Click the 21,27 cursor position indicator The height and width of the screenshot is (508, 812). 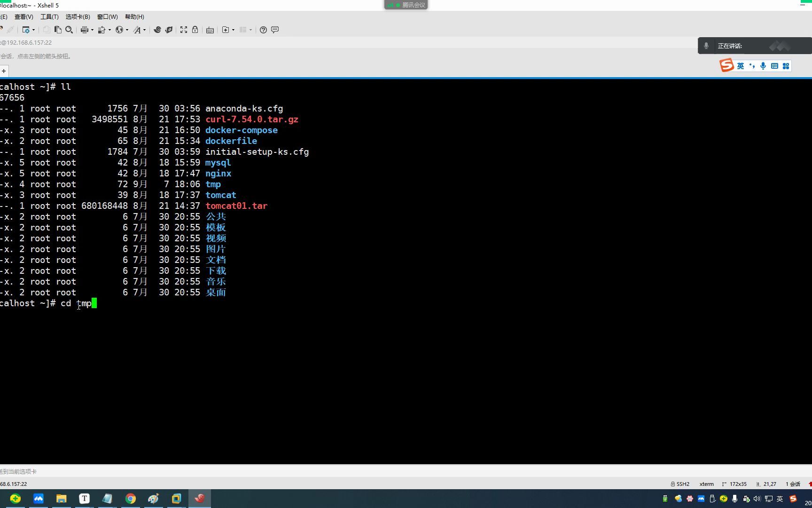pyautogui.click(x=766, y=484)
